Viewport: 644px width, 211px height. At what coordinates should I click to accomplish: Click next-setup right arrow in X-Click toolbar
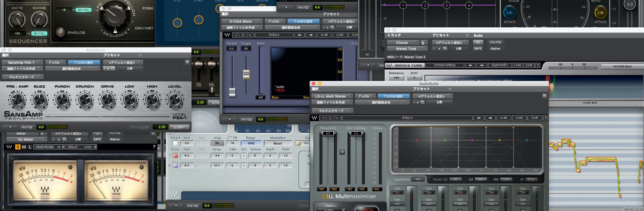(311, 35)
